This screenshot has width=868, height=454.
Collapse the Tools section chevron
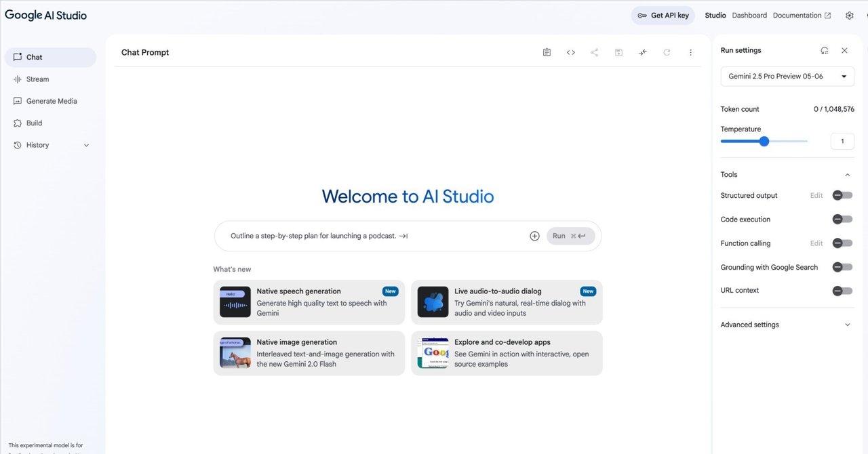[847, 175]
